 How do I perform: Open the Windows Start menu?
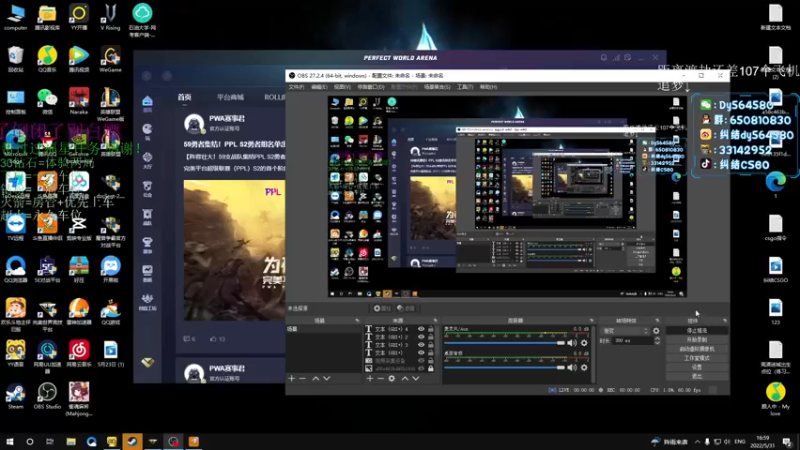9,441
